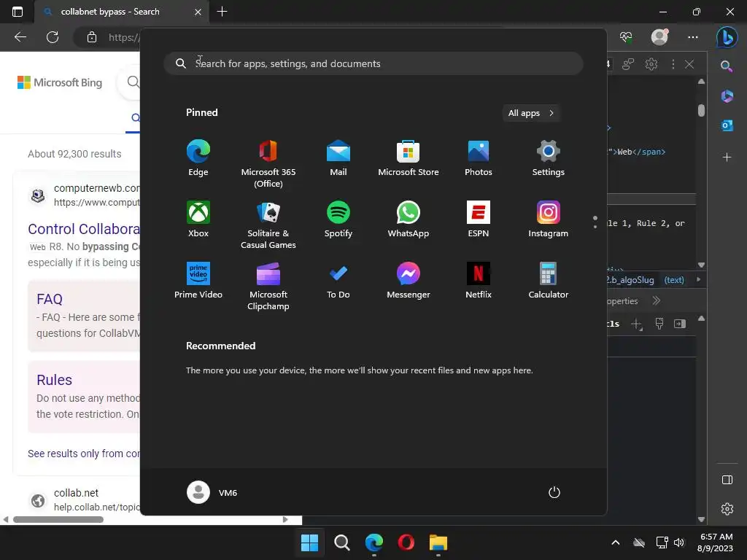The height and width of the screenshot is (560, 747).
Task: Open WhatsApp pinned app
Action: pos(409,219)
